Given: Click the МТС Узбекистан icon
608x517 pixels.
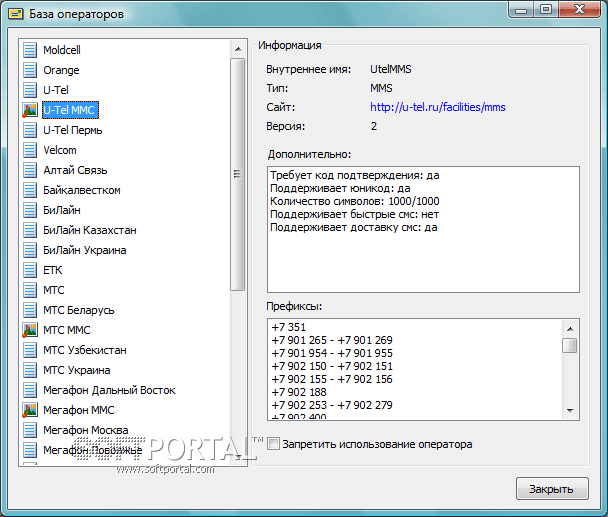Looking at the screenshot, I should click(x=30, y=350).
